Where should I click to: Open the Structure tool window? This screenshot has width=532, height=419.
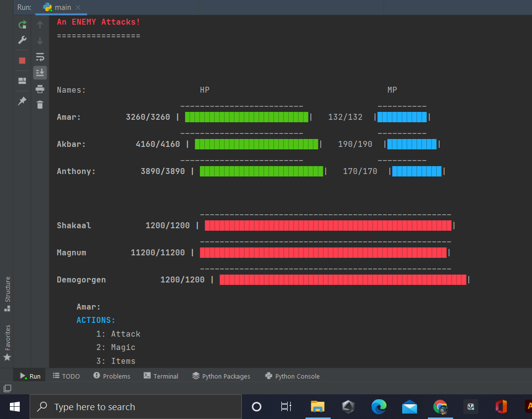click(x=7, y=294)
